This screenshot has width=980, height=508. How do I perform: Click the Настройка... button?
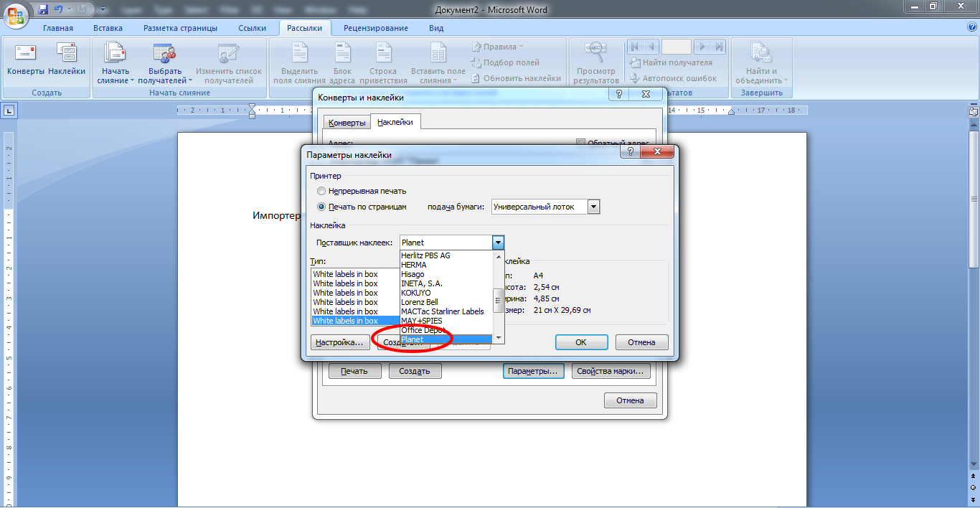click(341, 342)
